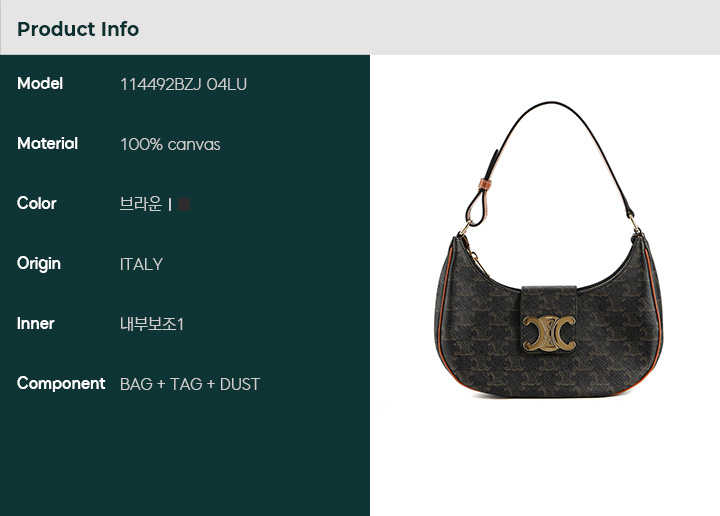Click the Korean color name 브라운
720x516 pixels.
(141, 204)
